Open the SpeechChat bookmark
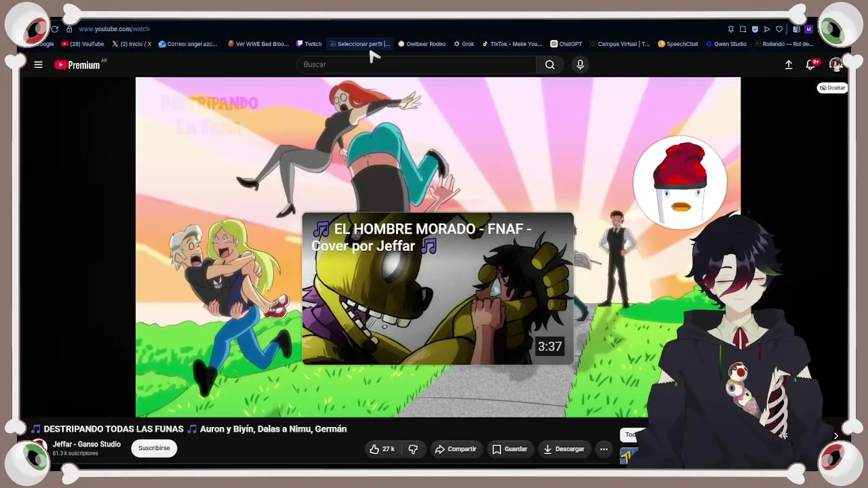 [x=678, y=44]
